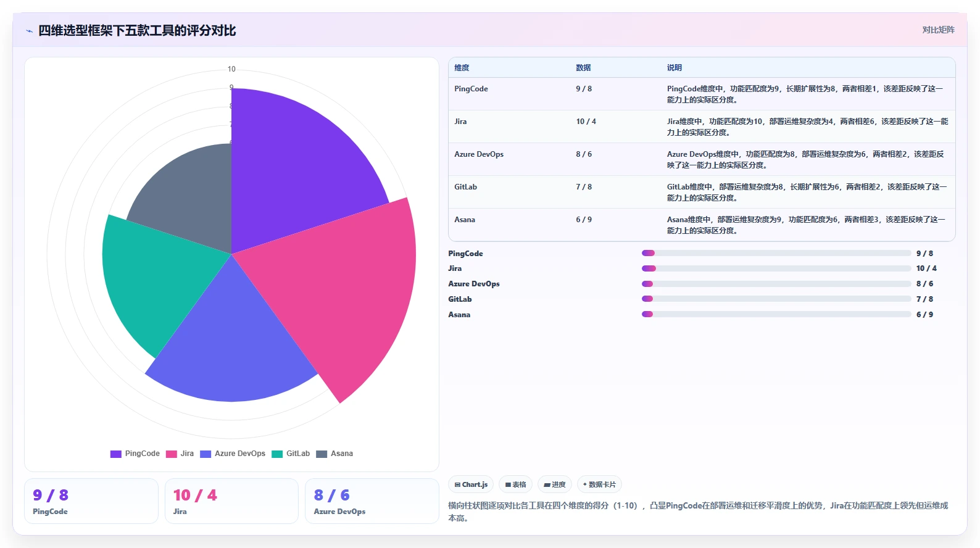This screenshot has height=548, width=980.
Task: Toggle Azure DevOps legend color box
Action: [x=206, y=454]
